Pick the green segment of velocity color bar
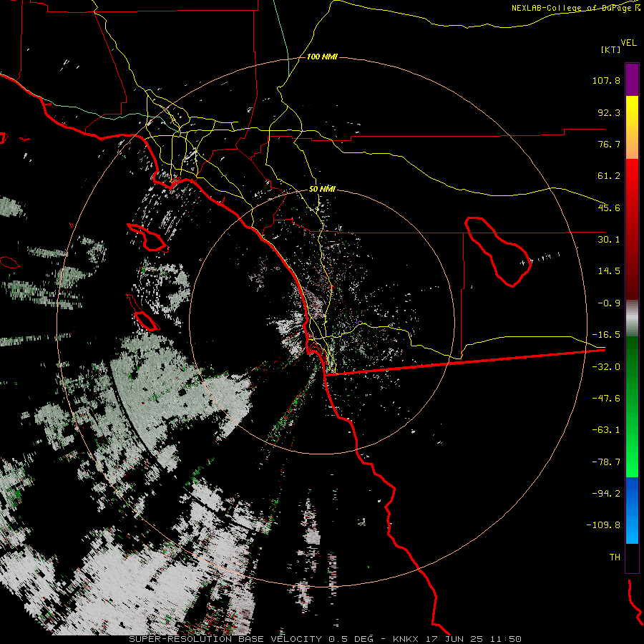The image size is (644, 644). coord(632,406)
